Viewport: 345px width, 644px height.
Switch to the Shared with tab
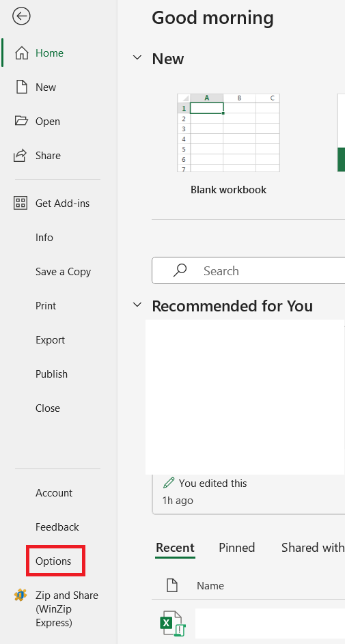tap(313, 548)
